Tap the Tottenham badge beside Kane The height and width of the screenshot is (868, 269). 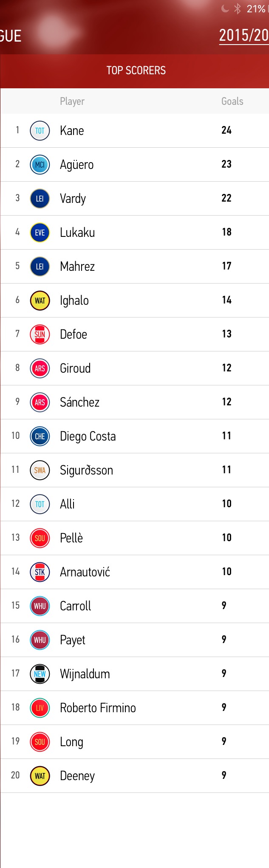[x=40, y=131]
